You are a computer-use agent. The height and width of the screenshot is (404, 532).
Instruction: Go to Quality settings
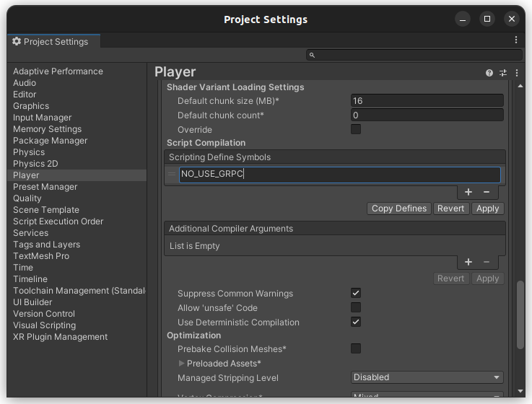pos(27,198)
